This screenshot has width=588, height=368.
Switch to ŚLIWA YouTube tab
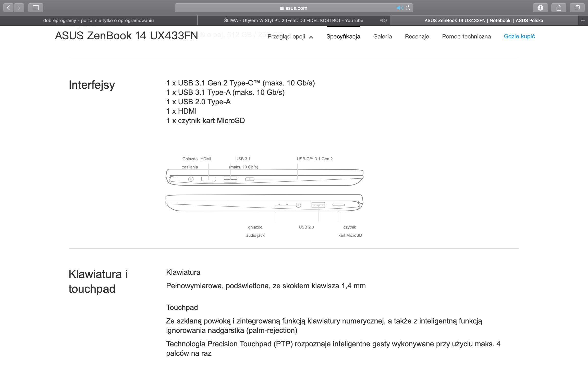(293, 20)
